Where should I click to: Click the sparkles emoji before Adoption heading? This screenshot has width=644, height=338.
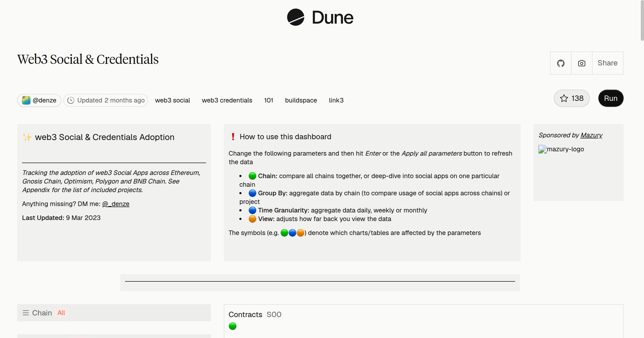[x=27, y=137]
